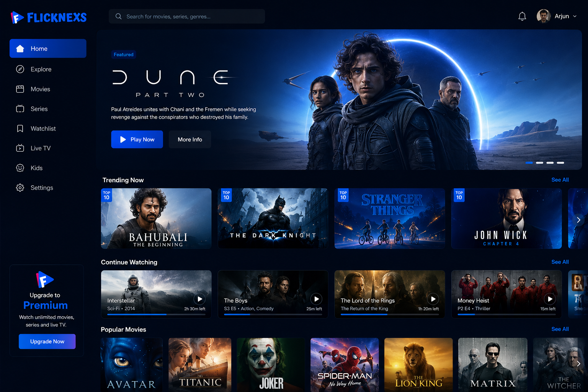Open Spider-Man No Way Home poster
This screenshot has height=392, width=588.
click(x=345, y=365)
